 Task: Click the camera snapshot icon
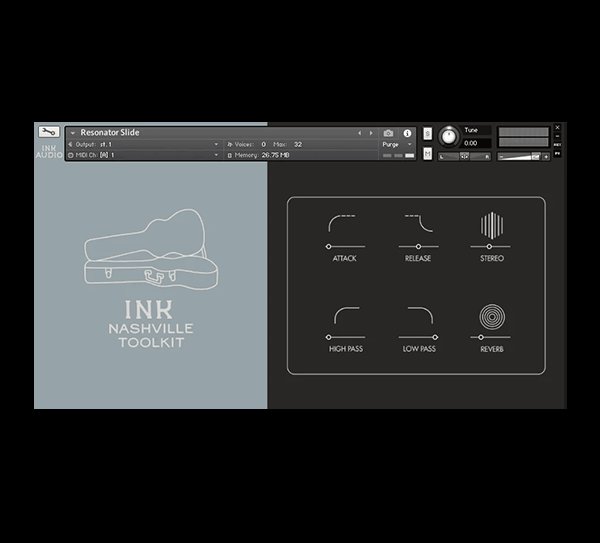tap(388, 133)
